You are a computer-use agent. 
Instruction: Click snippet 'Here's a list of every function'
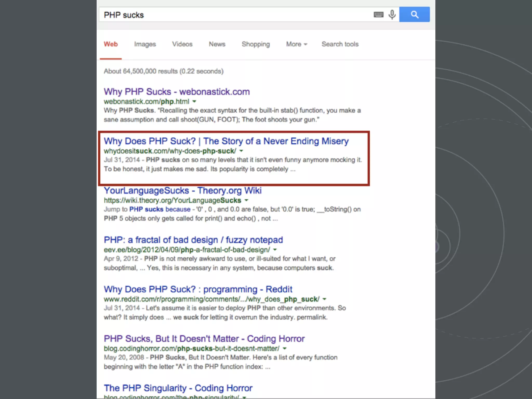pyautogui.click(x=295, y=357)
